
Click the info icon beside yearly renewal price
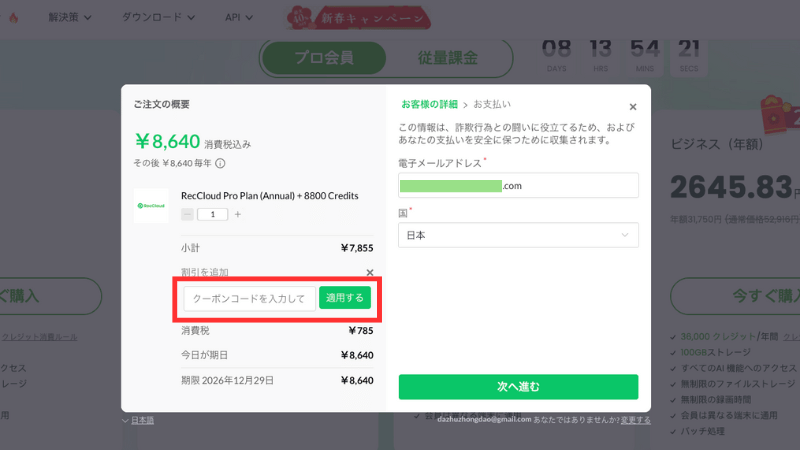click(220, 163)
